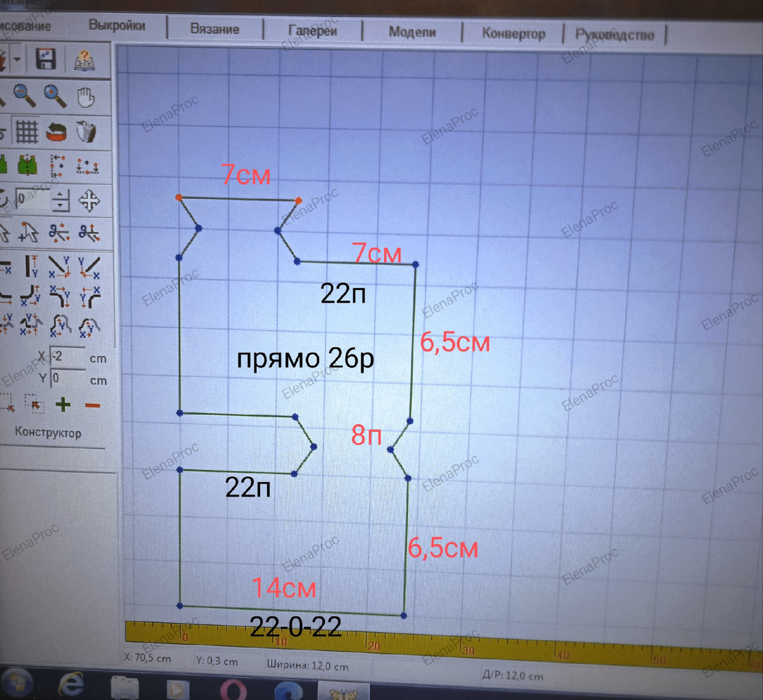Click the orange top-right neckline point
Screen dimensions: 763x700
click(298, 201)
